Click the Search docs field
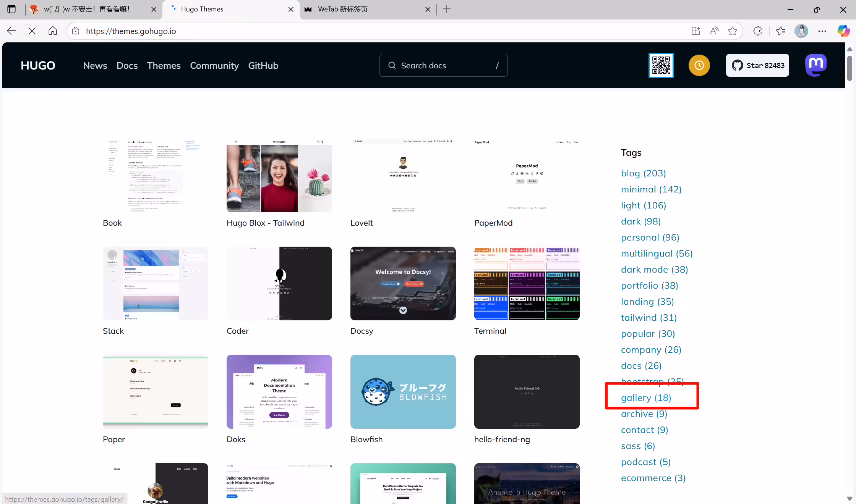The width and height of the screenshot is (856, 504). [443, 65]
